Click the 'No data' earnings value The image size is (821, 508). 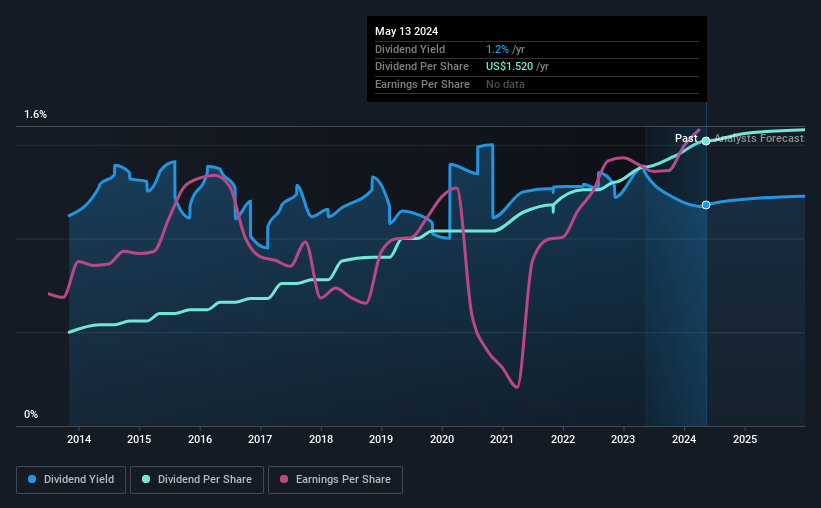tap(505, 84)
